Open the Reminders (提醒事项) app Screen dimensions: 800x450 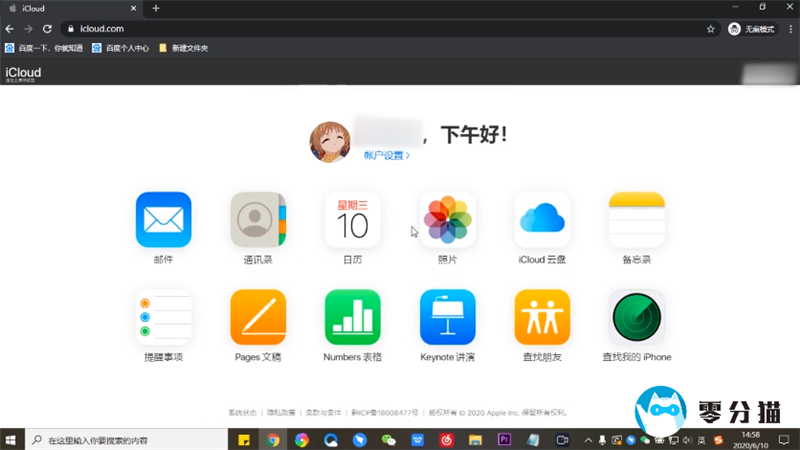point(163,317)
